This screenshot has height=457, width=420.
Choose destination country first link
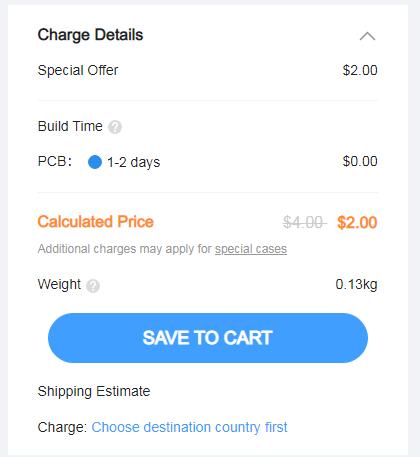pyautogui.click(x=189, y=427)
